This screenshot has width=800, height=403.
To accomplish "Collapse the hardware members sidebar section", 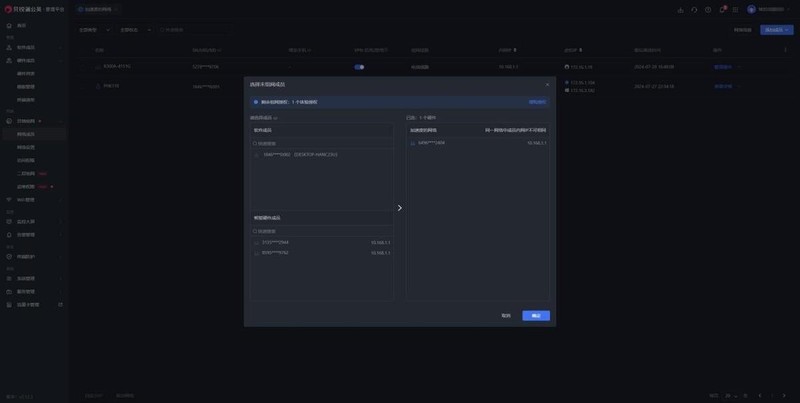I will 34,61.
